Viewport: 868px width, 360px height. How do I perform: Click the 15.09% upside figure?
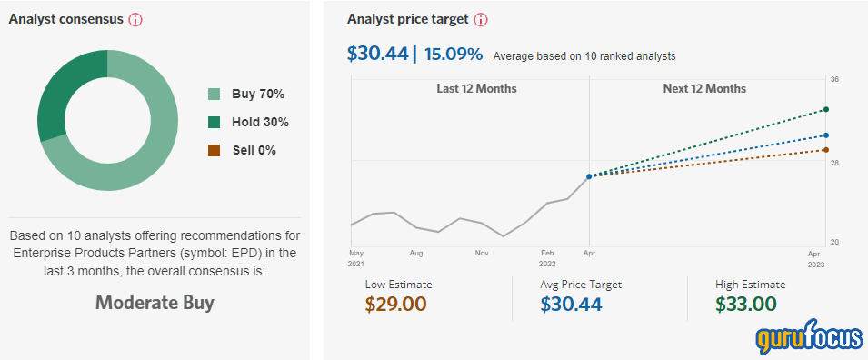(x=454, y=54)
